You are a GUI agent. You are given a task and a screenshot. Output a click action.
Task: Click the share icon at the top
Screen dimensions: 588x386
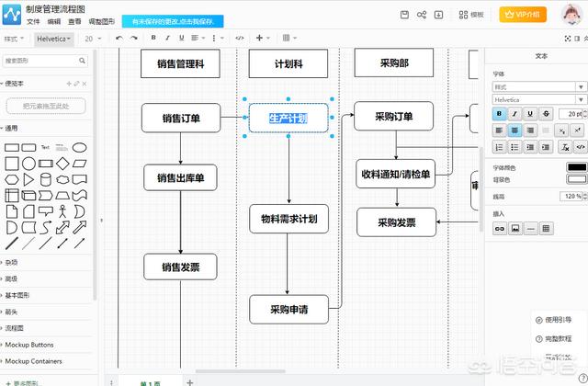tap(422, 15)
